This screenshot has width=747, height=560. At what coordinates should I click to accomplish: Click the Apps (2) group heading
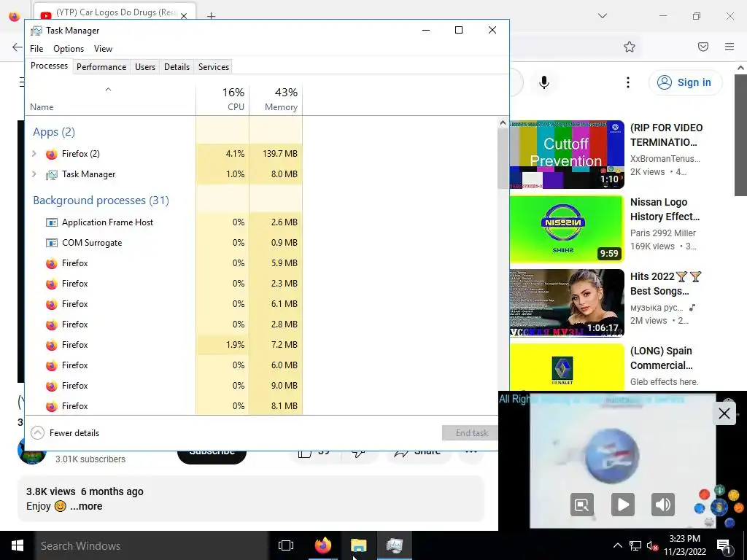tap(54, 132)
